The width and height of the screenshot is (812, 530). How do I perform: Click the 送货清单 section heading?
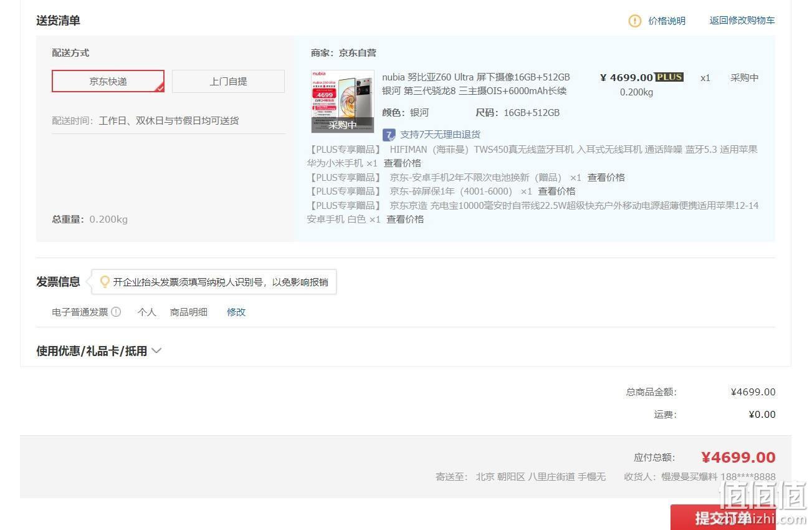tap(58, 21)
